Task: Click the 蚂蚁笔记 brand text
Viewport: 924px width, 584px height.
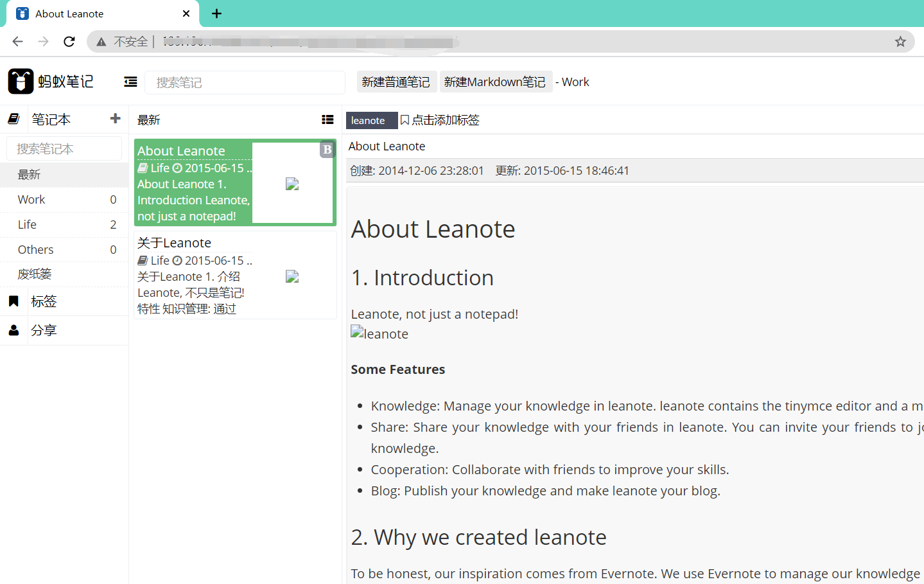Action: pyautogui.click(x=65, y=82)
